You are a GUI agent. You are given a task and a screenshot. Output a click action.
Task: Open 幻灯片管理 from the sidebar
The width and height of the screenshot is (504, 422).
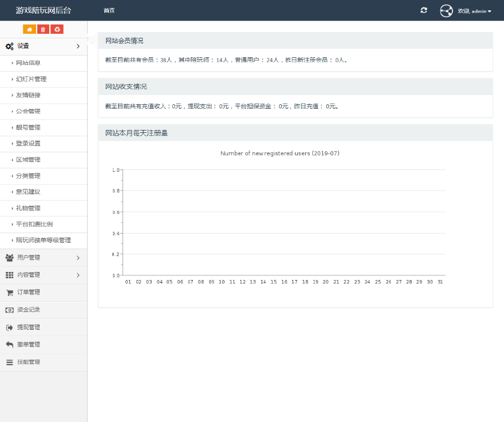pos(31,79)
